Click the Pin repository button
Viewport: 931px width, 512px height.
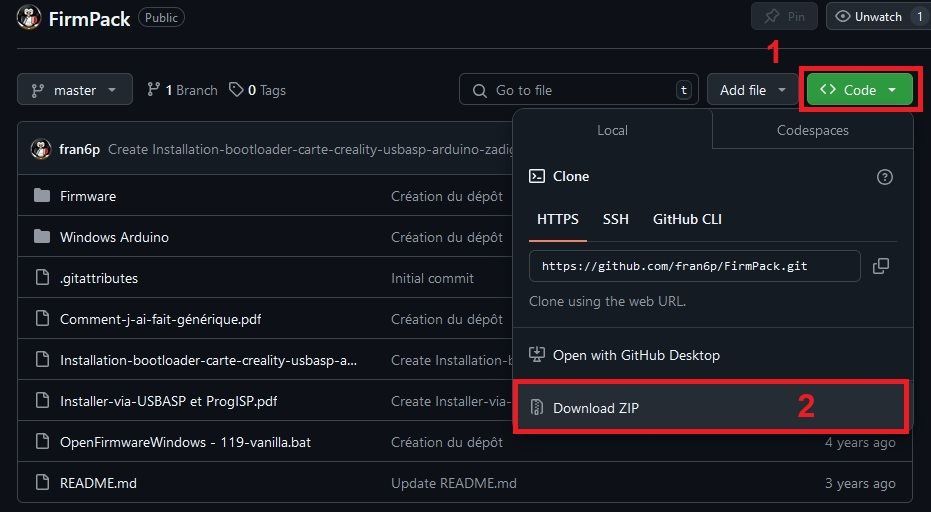[784, 17]
